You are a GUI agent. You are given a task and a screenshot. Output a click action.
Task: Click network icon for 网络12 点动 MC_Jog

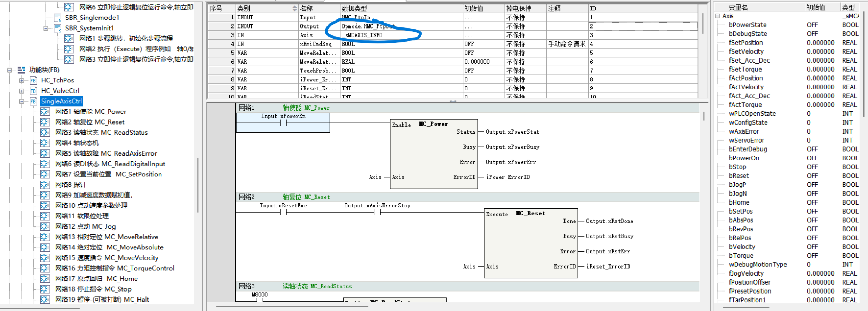[x=45, y=226]
